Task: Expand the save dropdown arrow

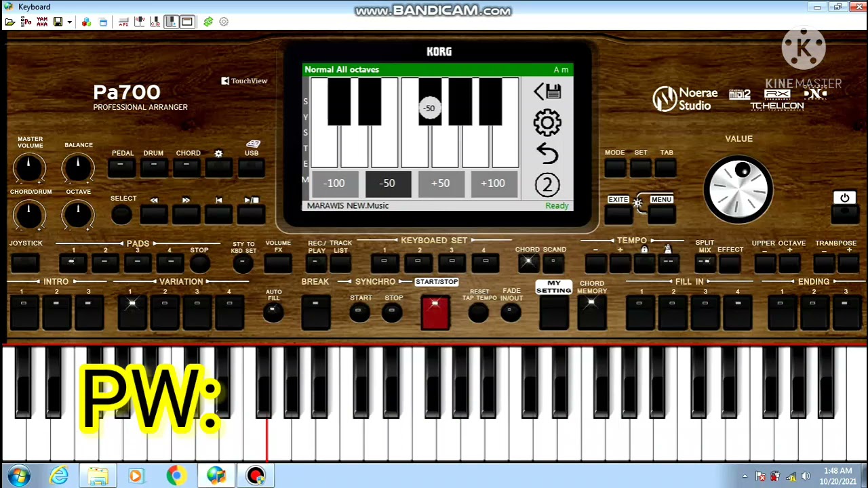Action: [x=70, y=22]
